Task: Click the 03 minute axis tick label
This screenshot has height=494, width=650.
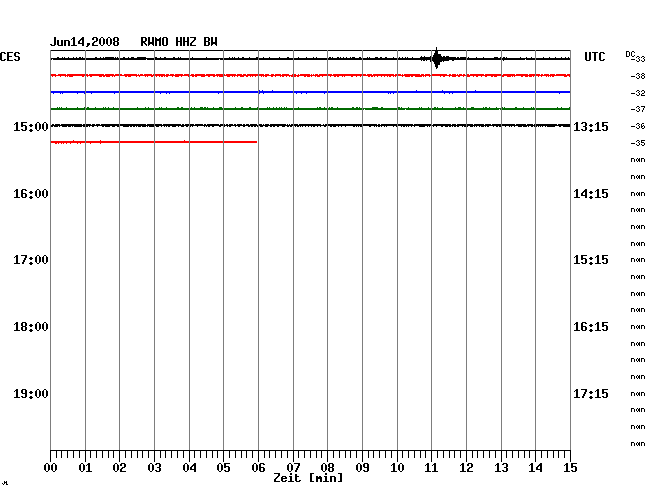Action: (154, 467)
